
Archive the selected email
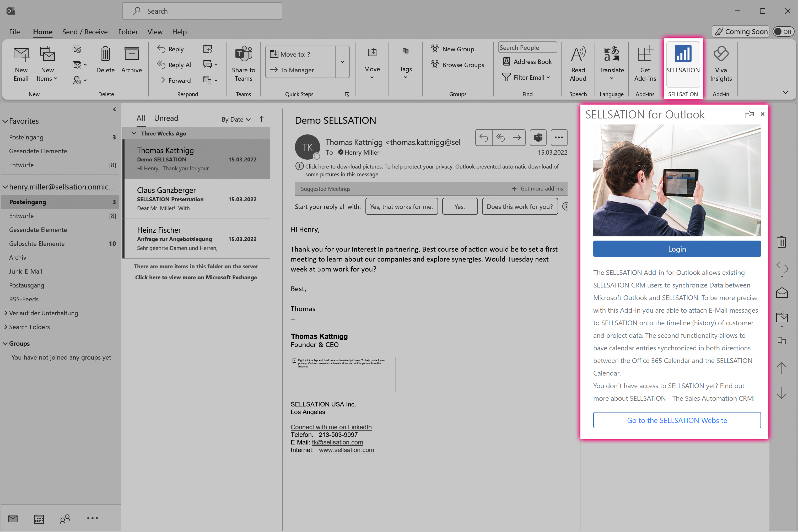click(132, 60)
